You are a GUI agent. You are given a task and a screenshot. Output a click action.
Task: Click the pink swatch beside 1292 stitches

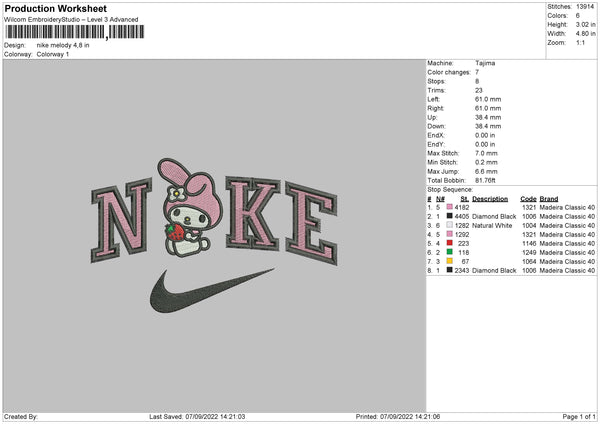pos(450,234)
